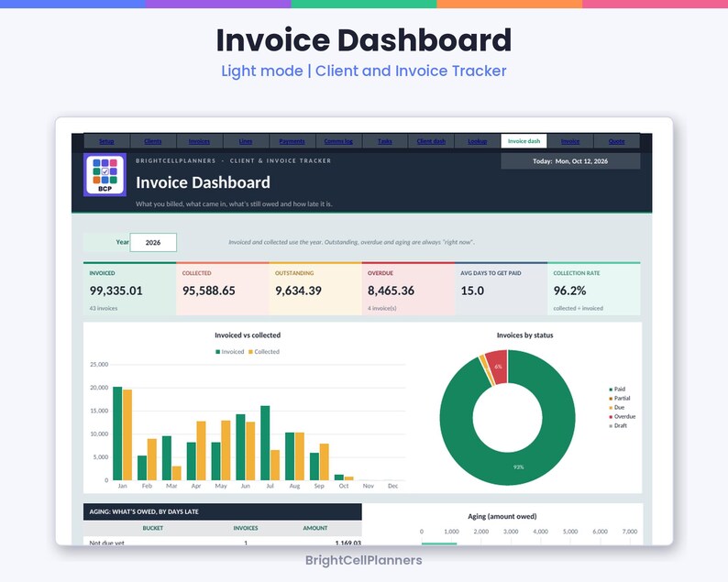Jump to the Lookup sheet
The height and width of the screenshot is (582, 728).
478,141
